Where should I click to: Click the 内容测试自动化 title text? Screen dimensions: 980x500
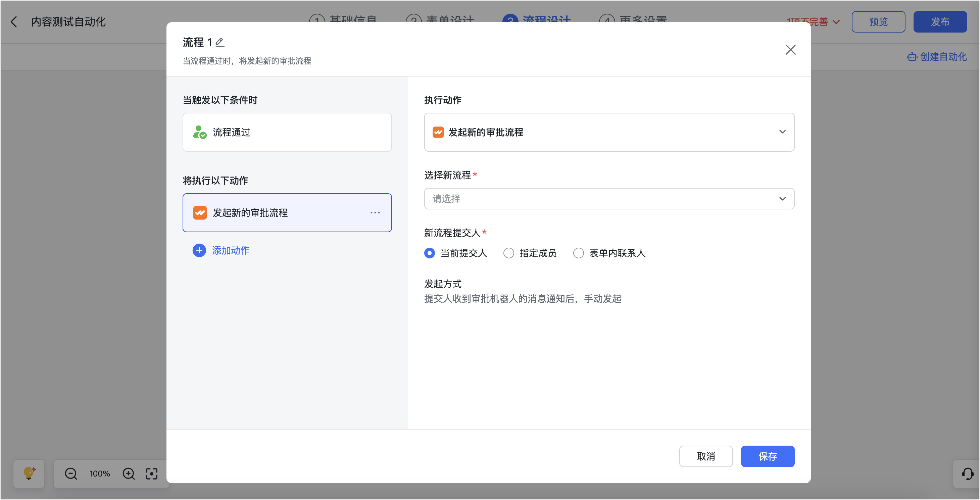pyautogui.click(x=68, y=22)
